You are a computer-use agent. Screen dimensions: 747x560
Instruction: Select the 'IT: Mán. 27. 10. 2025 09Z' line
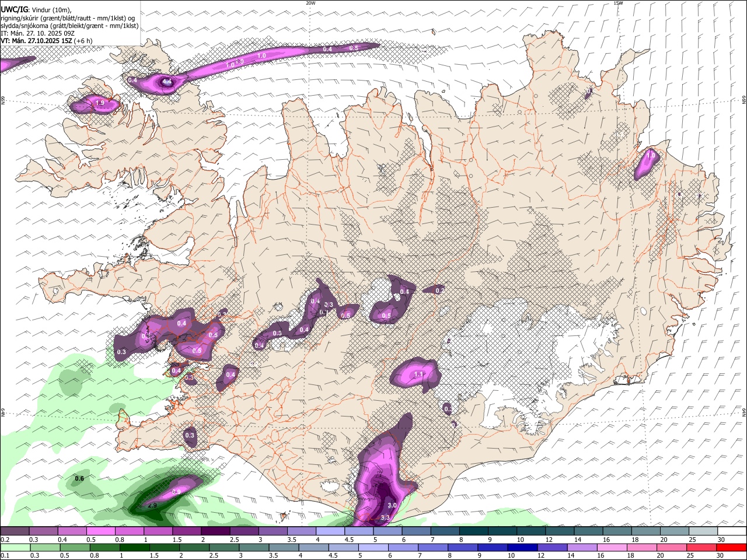38,33
